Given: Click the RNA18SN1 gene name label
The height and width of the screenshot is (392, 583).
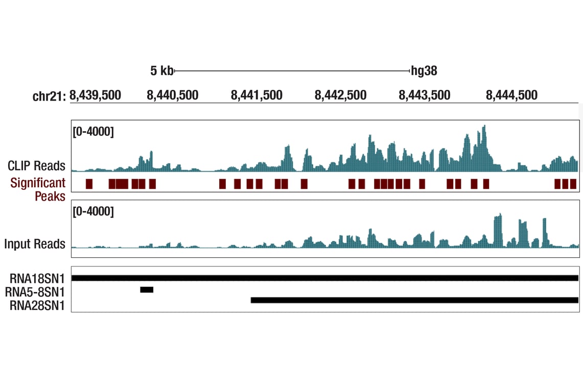Looking at the screenshot, I should (37, 279).
